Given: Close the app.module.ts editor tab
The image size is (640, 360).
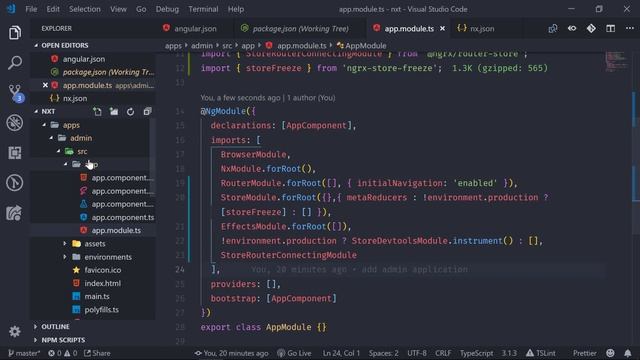Looking at the screenshot, I should tap(442, 29).
